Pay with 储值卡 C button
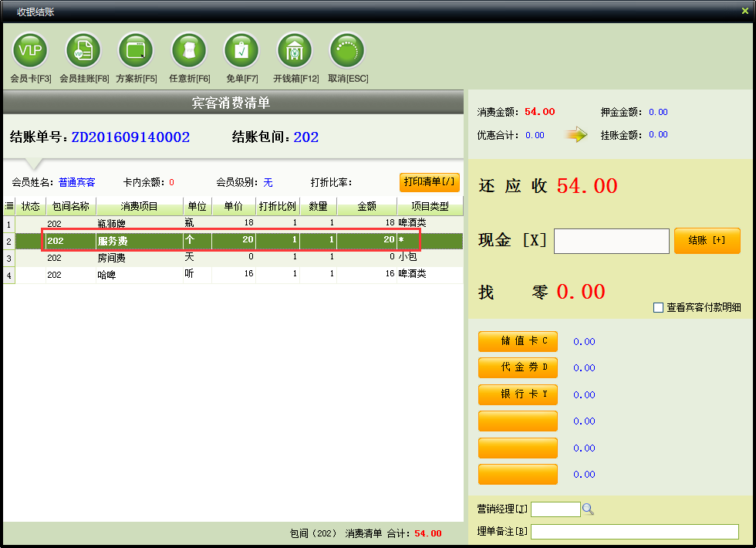The image size is (756, 548). [518, 341]
